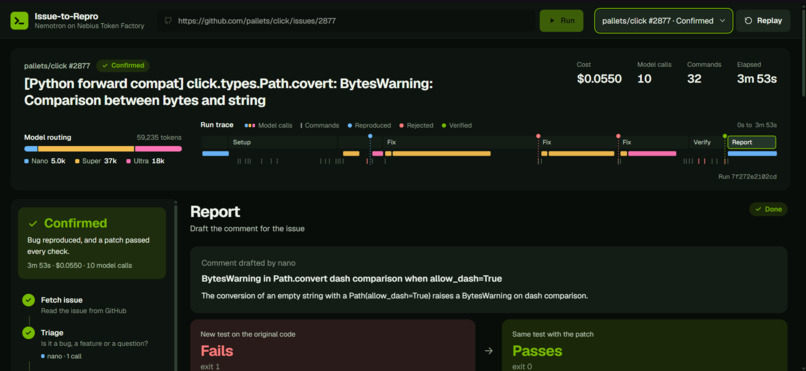Screen dimensions: 806x371
Task: Click the Super 37k legend entry
Action: 96,161
